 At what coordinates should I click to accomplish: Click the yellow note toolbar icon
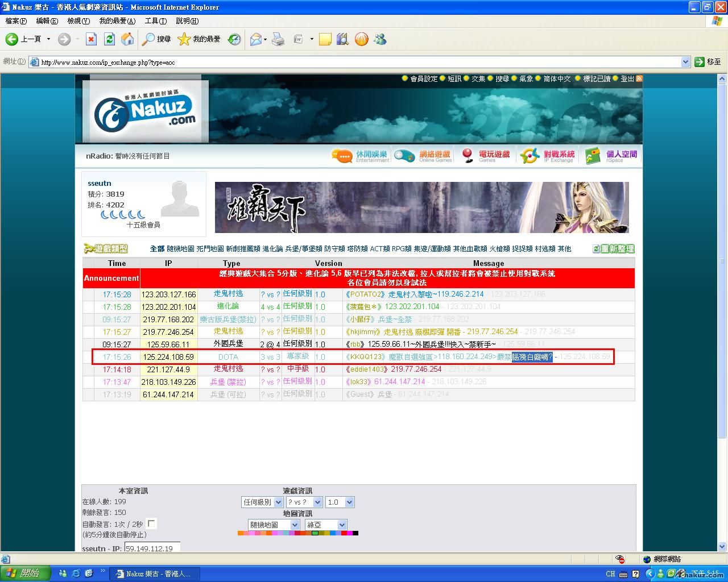(x=325, y=39)
